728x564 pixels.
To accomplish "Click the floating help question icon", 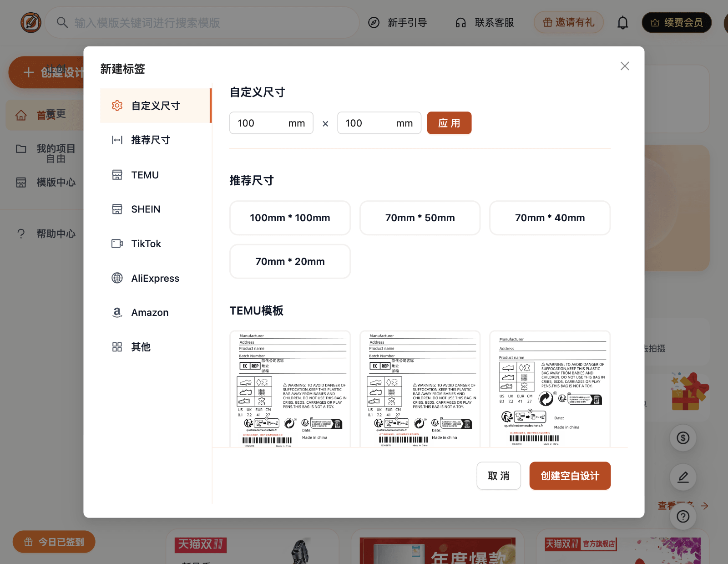I will tap(683, 516).
